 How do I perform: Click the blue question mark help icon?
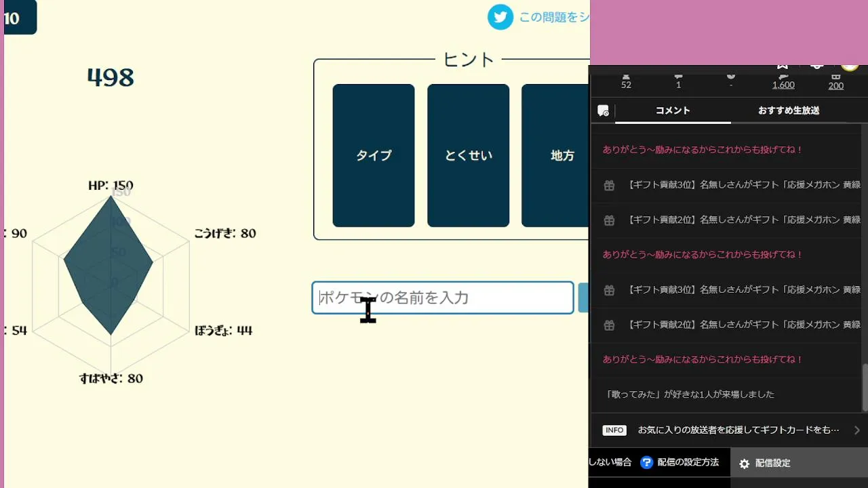646,462
